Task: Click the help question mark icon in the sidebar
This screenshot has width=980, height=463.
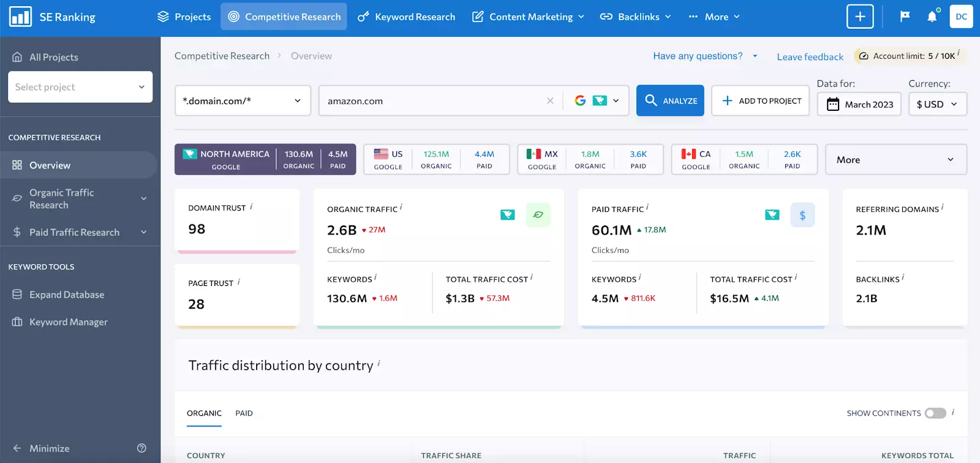Action: click(141, 448)
